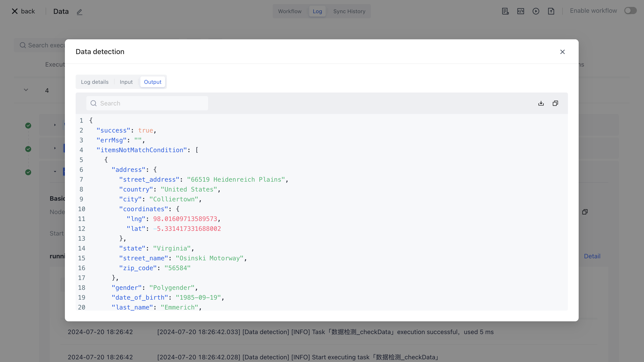Collapse the expanded execution row showing 4
644x362 pixels.
[x=26, y=90]
